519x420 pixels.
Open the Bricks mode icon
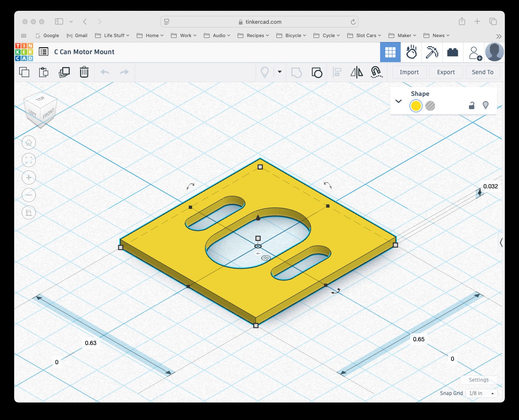[x=453, y=52]
